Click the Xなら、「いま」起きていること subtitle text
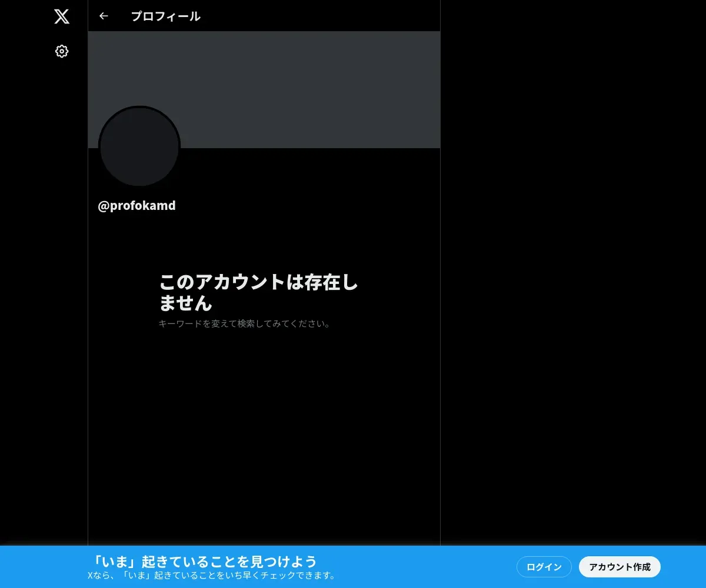The height and width of the screenshot is (588, 706). 212,575
